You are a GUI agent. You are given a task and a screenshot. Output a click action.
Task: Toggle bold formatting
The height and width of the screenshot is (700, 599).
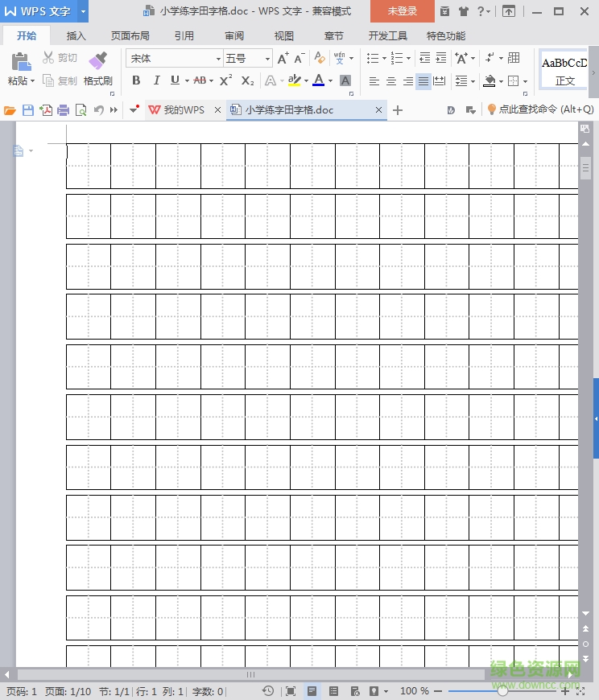tap(136, 80)
